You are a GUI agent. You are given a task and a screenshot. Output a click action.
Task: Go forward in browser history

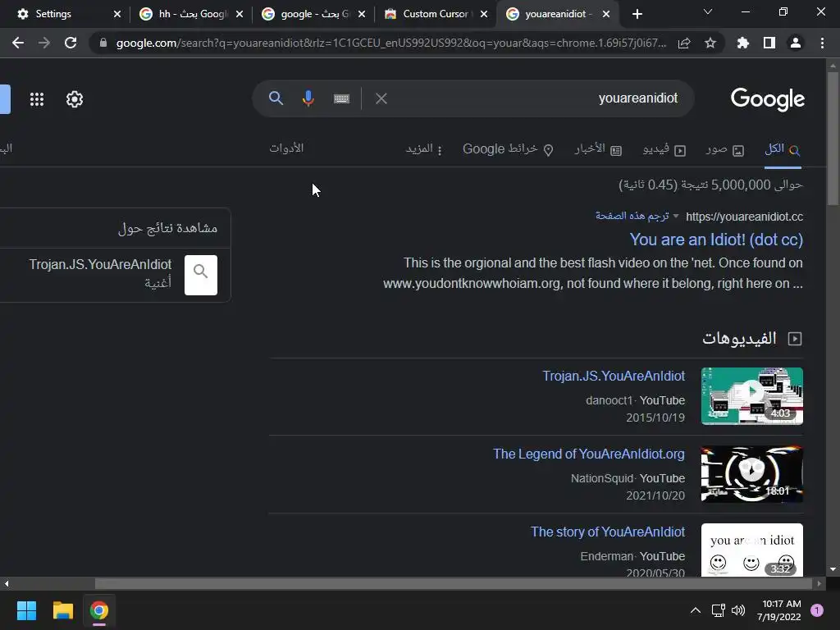click(x=44, y=43)
